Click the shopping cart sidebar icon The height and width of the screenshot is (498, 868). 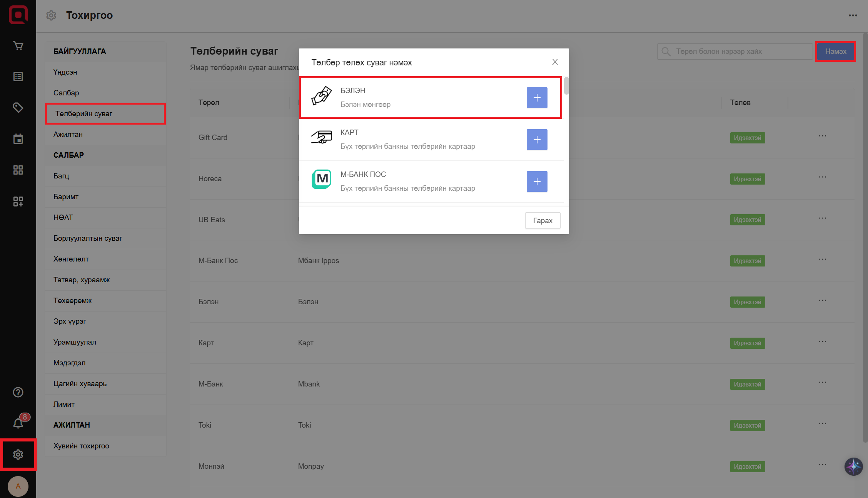pyautogui.click(x=18, y=46)
